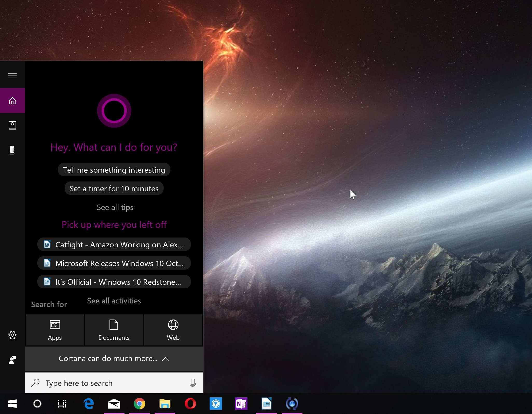Click the microphone icon in search box
This screenshot has width=532, height=414.
[192, 383]
